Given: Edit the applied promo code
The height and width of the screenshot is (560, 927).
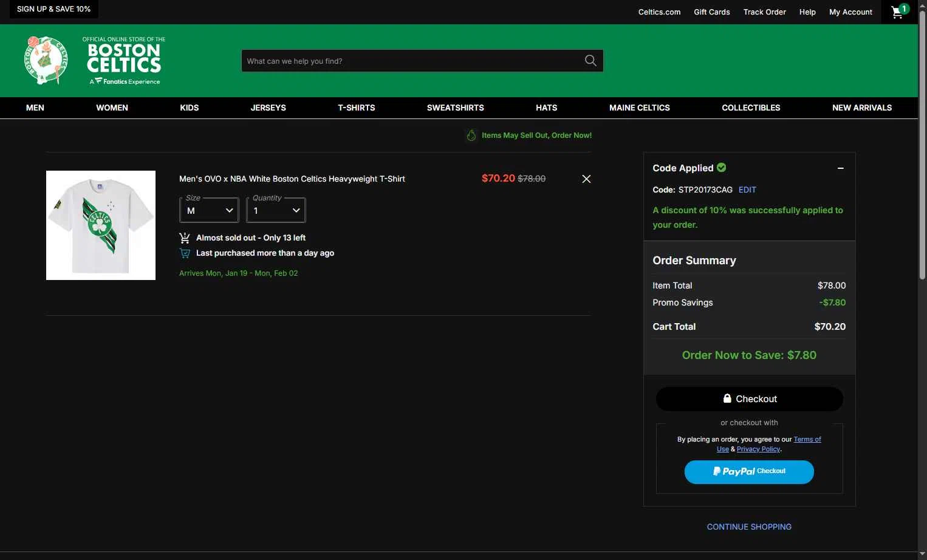Looking at the screenshot, I should (747, 190).
